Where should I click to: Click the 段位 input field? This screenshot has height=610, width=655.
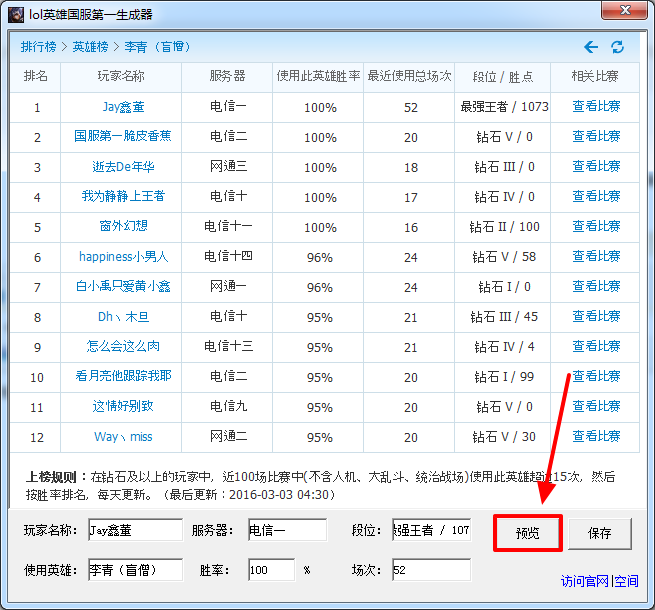click(431, 530)
